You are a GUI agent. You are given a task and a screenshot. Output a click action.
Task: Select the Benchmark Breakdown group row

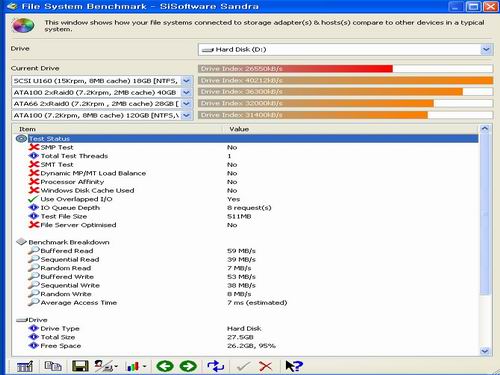point(247,242)
